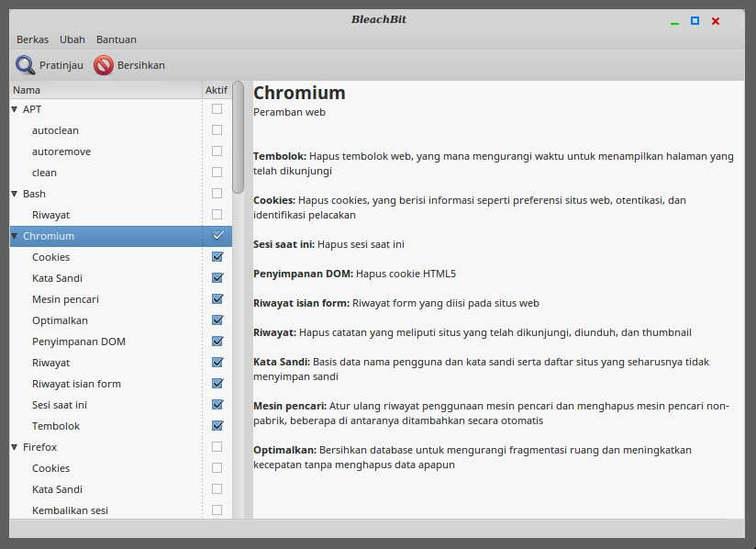Enable the Bash checkbox
Screen dimensions: 756x549
217,194
